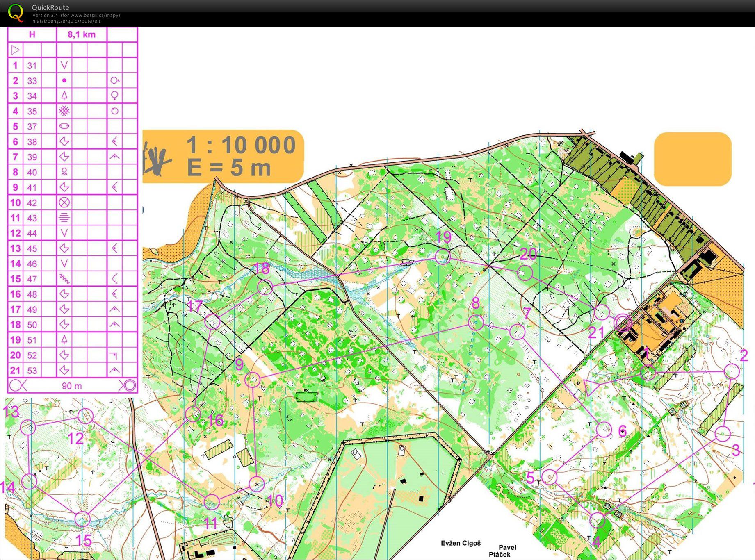Select control code '42' in row 10
Image resolution: width=755 pixels, height=560 pixels.
coord(32,203)
